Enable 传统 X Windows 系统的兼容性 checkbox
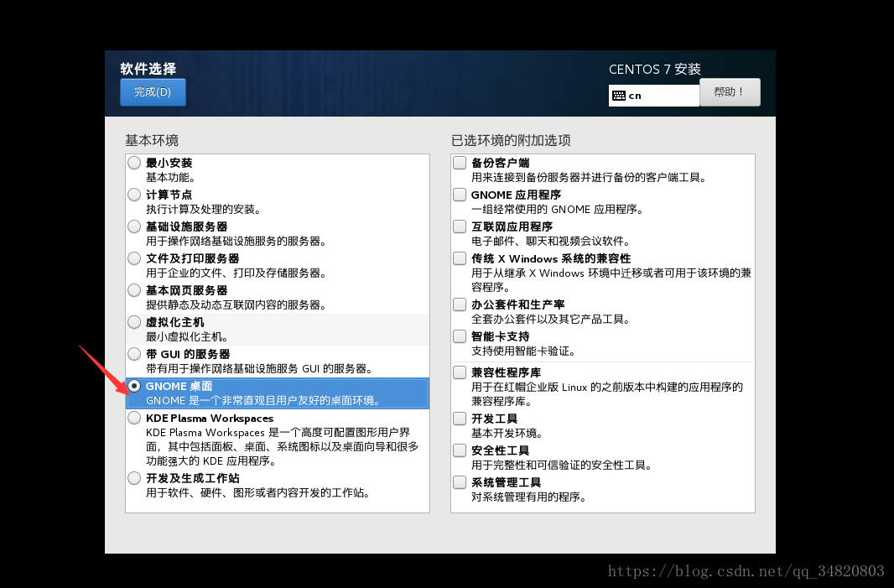Viewport: 894px width, 588px height. (x=460, y=258)
